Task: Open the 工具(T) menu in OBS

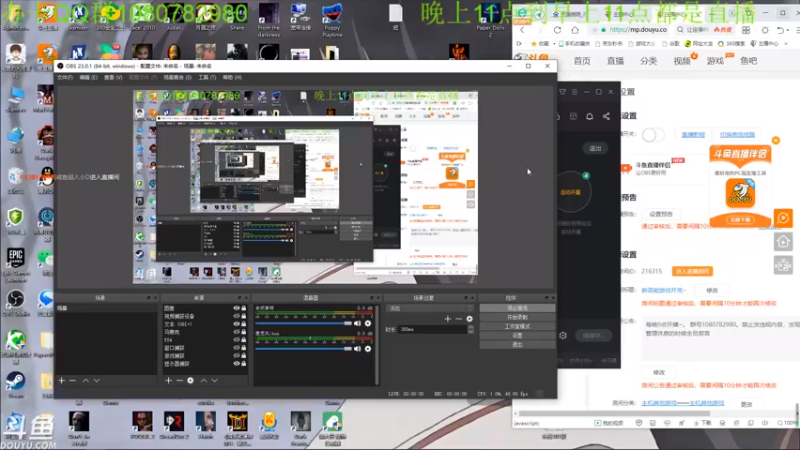Action: point(207,78)
